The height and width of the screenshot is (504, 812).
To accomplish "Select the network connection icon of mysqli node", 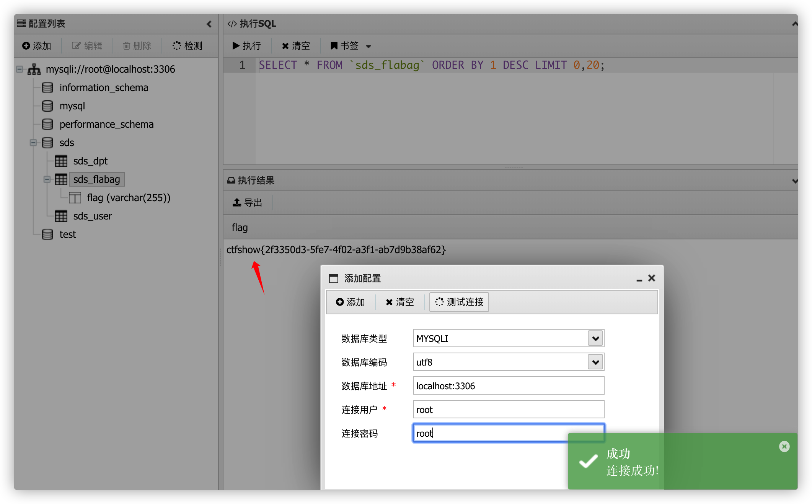I will pos(34,69).
